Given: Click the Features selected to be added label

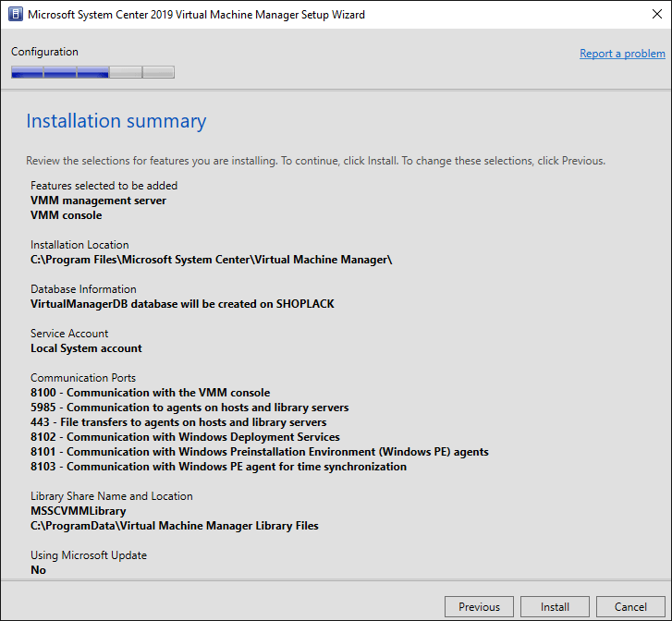Looking at the screenshot, I should pyautogui.click(x=104, y=186).
